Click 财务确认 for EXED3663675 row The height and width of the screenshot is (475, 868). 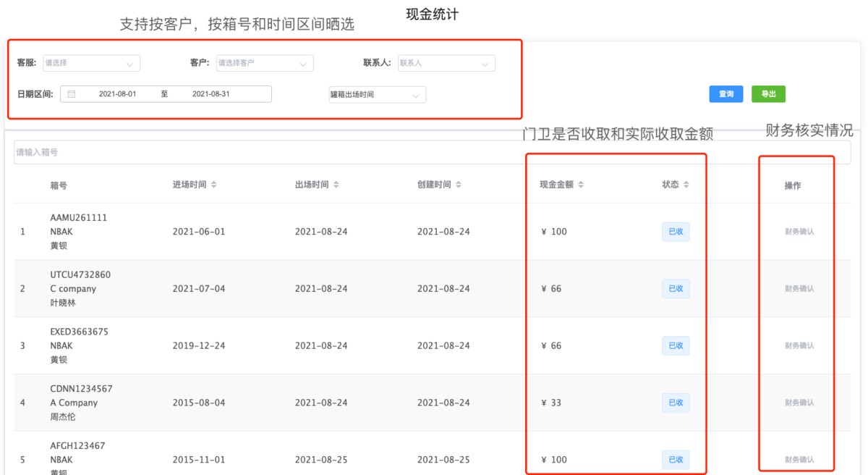click(799, 345)
